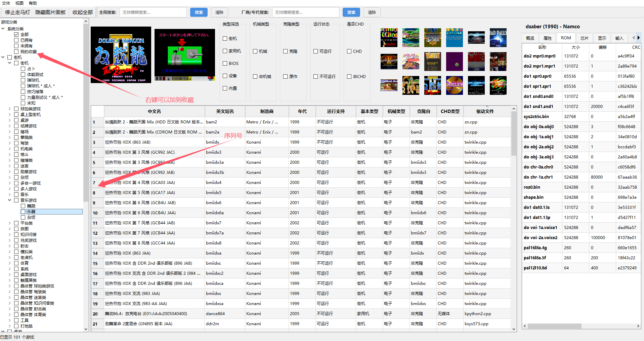Image resolution: width=644 pixels, height=341 pixels.
Task: Select the bmiidx8 short name cell
Action: coord(225,243)
